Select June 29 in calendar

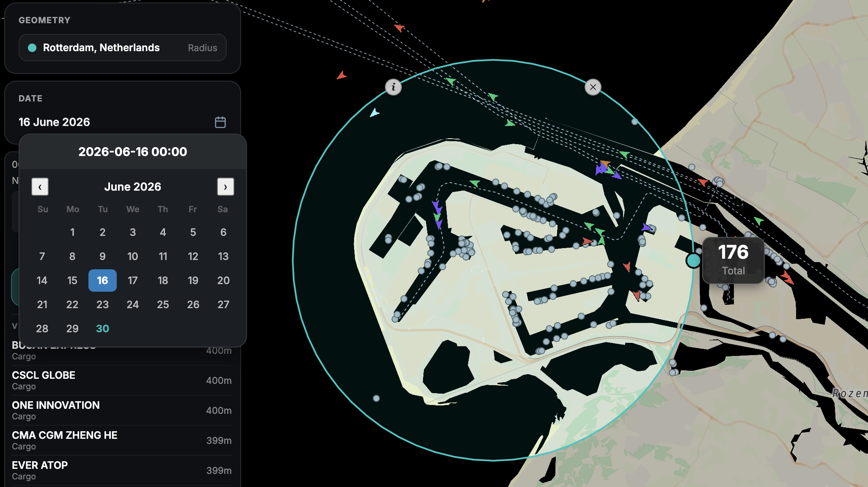pyautogui.click(x=72, y=328)
